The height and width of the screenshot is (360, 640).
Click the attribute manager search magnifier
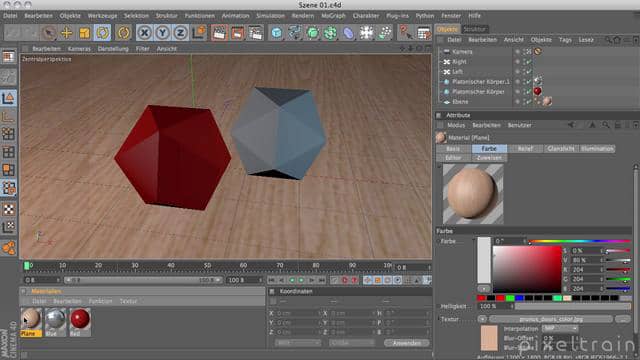605,125
